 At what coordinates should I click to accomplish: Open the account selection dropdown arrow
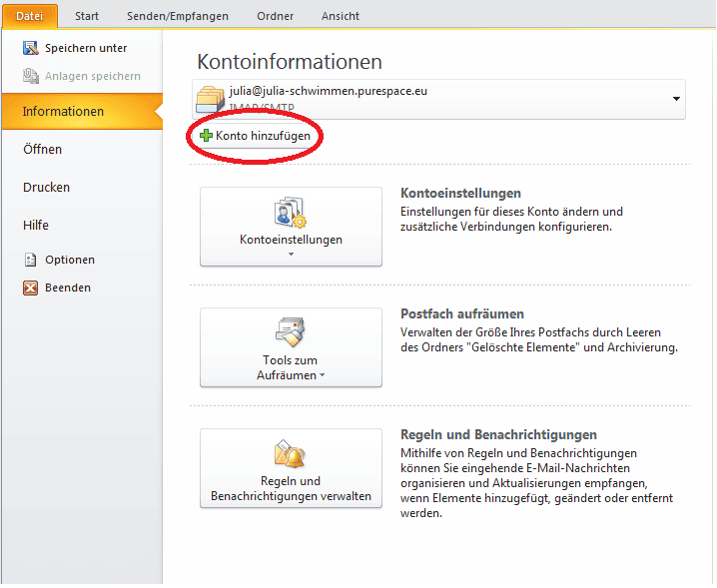tap(676, 100)
